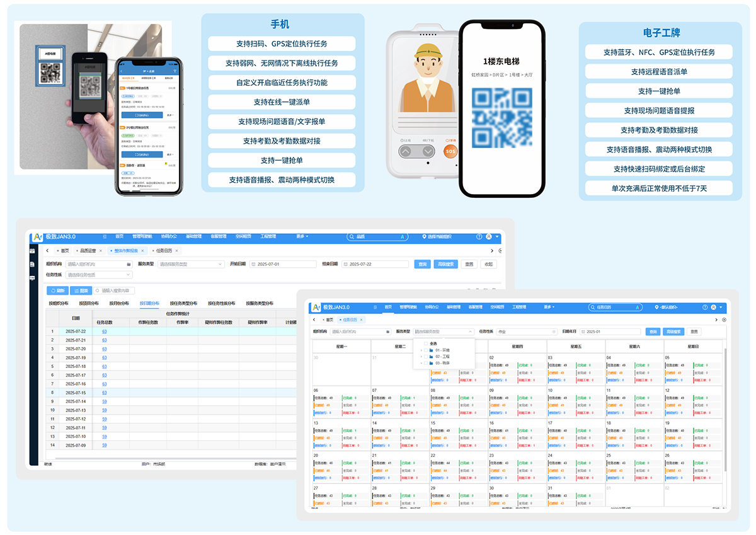Click the calendar icon in 结束日期 field
The width and height of the screenshot is (756, 535).
[x=345, y=264]
